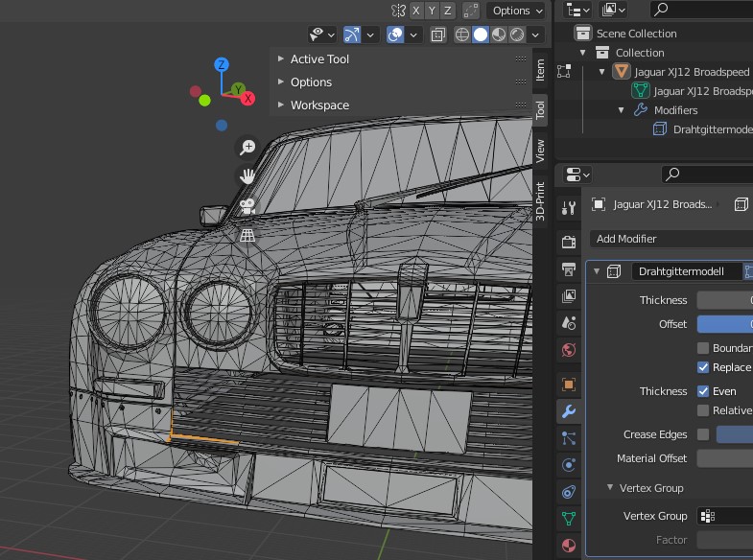753x560 pixels.
Task: Switch to the View sidebar tab
Action: click(x=540, y=150)
